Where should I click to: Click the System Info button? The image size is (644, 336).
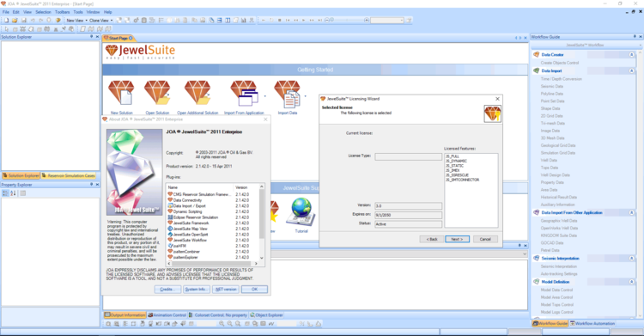197,289
